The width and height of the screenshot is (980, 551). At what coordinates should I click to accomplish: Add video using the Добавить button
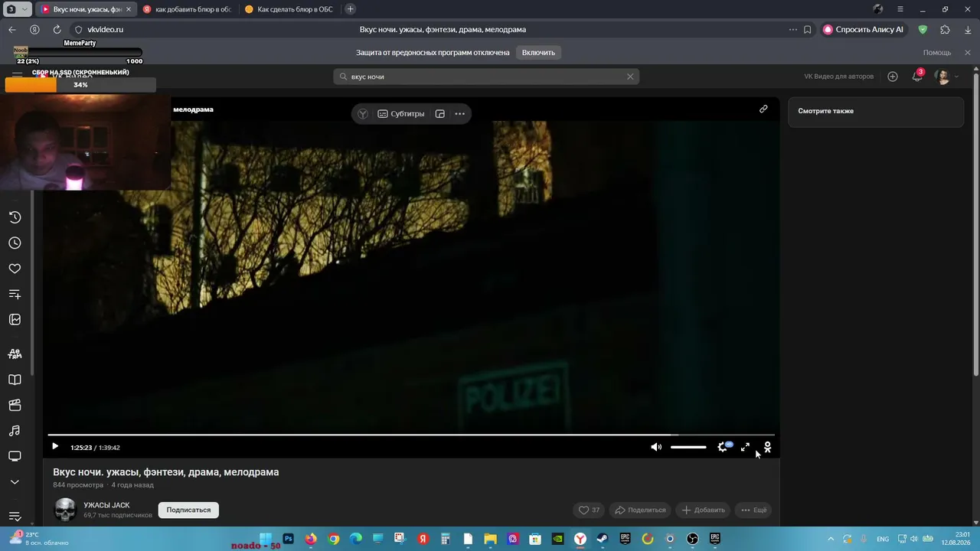(703, 510)
